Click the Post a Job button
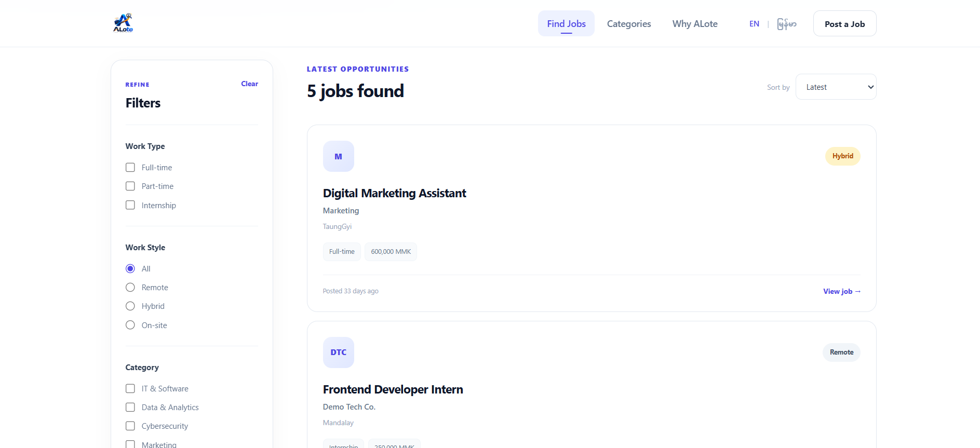This screenshot has width=980, height=448. (x=844, y=24)
